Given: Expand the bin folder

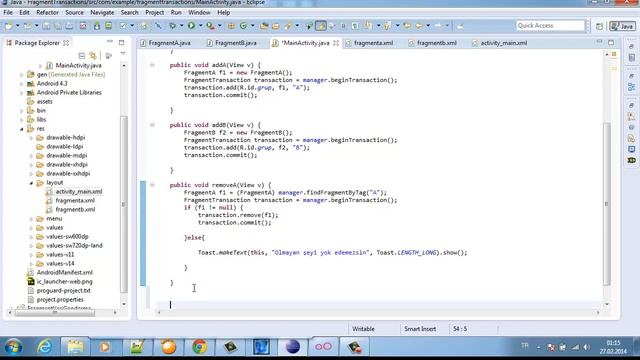Looking at the screenshot, I should (22, 111).
